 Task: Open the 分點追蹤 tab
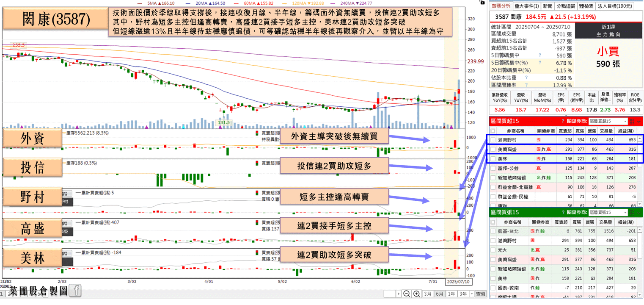coord(566,6)
